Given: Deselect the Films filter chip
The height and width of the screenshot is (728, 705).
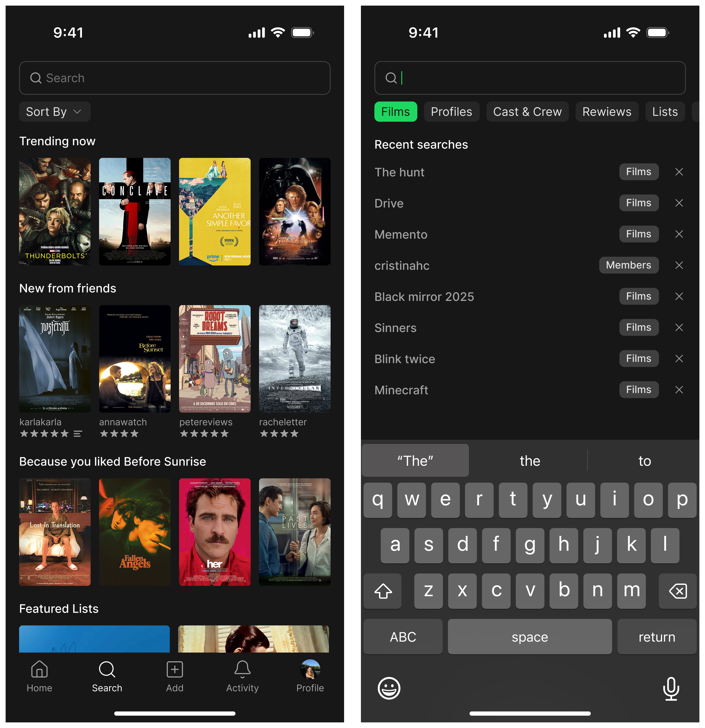Looking at the screenshot, I should point(395,111).
